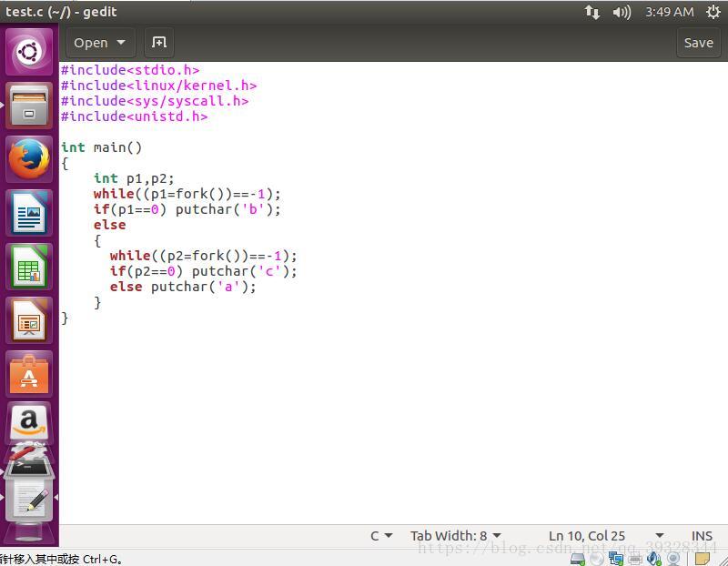Launch Firefox web browser
Image resolution: width=728 pixels, height=566 pixels.
tap(29, 159)
